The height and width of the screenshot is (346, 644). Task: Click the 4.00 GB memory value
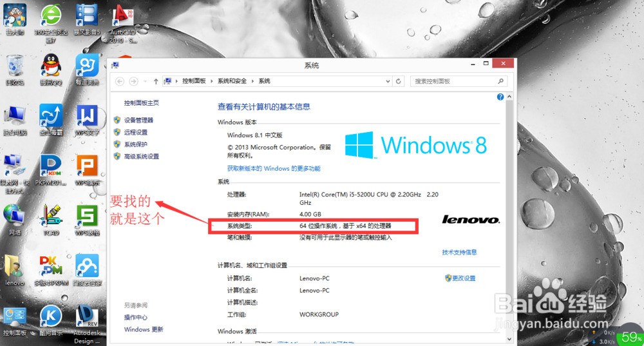tap(310, 214)
